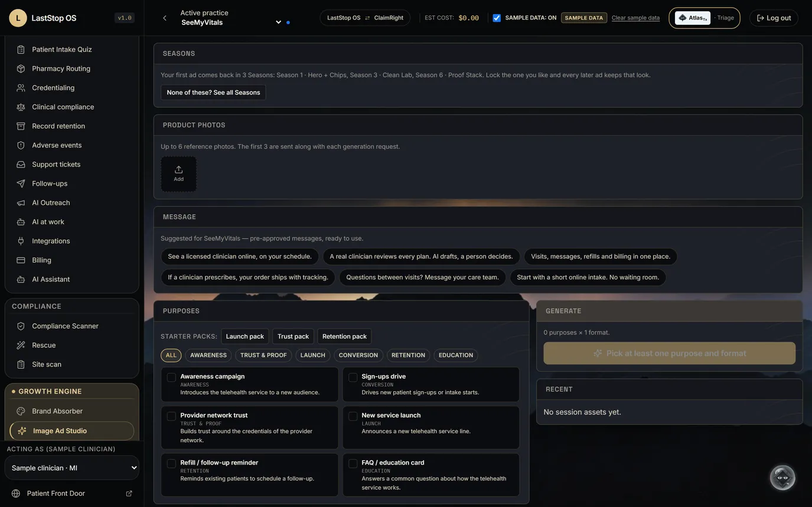Check the Refill / follow-up reminder purpose
This screenshot has width=812, height=507.
(x=171, y=463)
